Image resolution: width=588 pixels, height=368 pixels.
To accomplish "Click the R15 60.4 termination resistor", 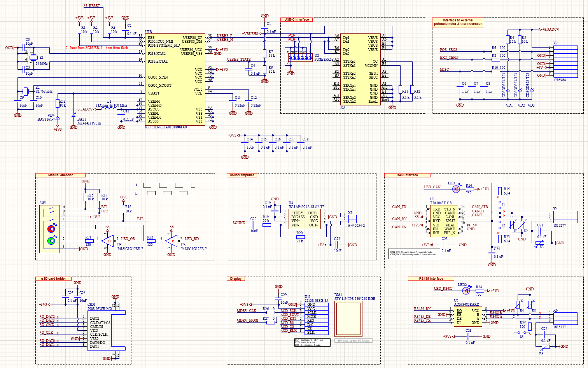I will pos(500,191).
